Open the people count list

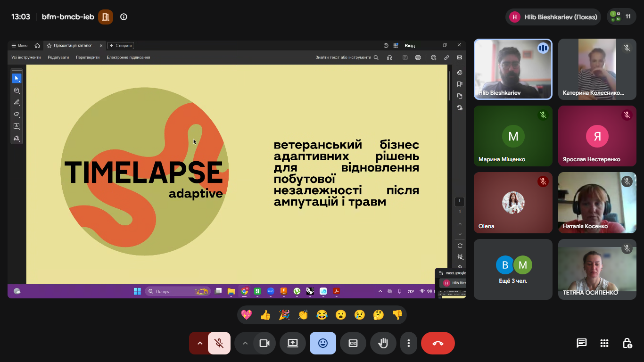(621, 16)
